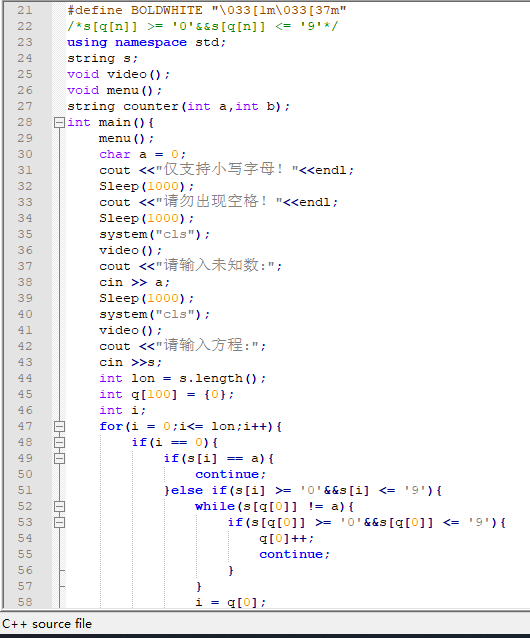The height and width of the screenshot is (638, 530).
Task: Collapse the nested if fold at line 53
Action: (59, 522)
